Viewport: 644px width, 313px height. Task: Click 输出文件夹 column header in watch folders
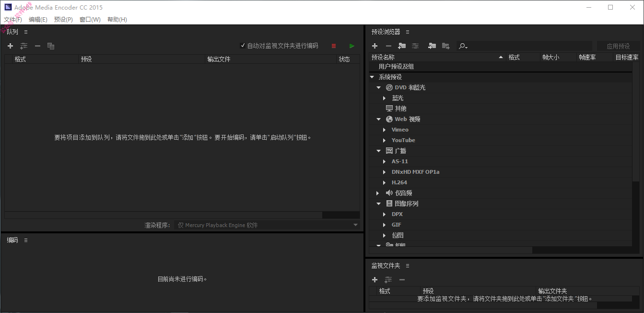pos(587,291)
